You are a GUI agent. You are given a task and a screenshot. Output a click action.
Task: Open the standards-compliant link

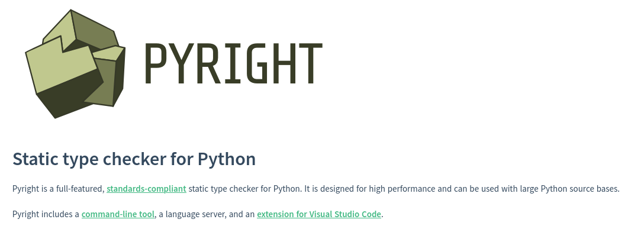pyautogui.click(x=146, y=189)
